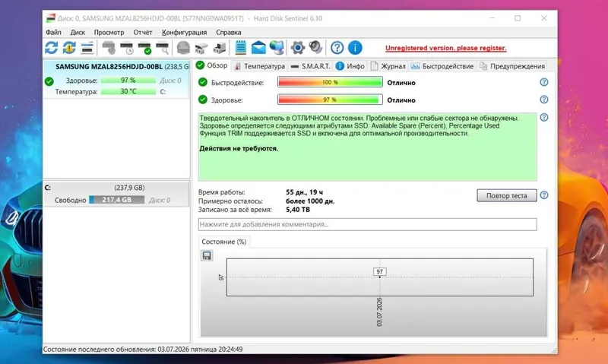Click the 5,40 ТВ written value
This screenshot has height=364, width=608.
[x=298, y=209]
